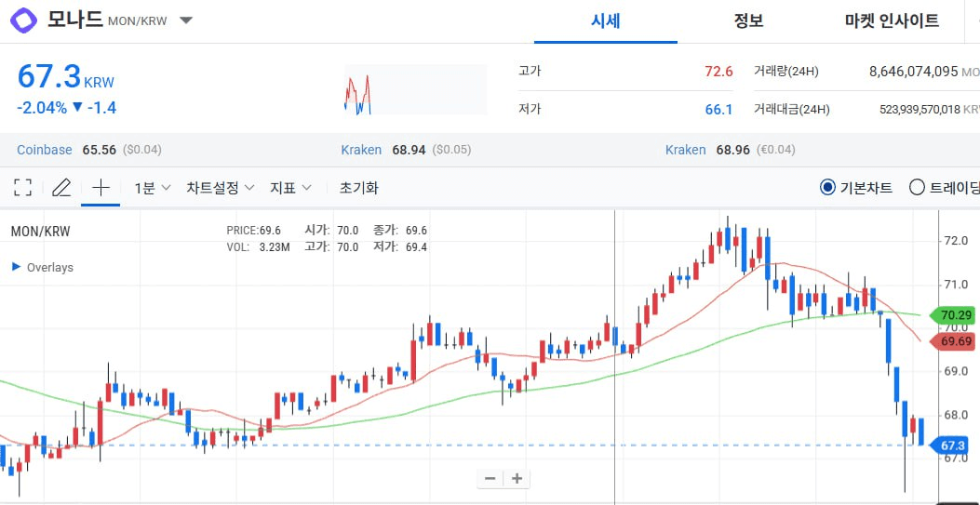The height and width of the screenshot is (505, 980).
Task: Open the MON/KRW market dropdown arrow
Action: (x=186, y=20)
